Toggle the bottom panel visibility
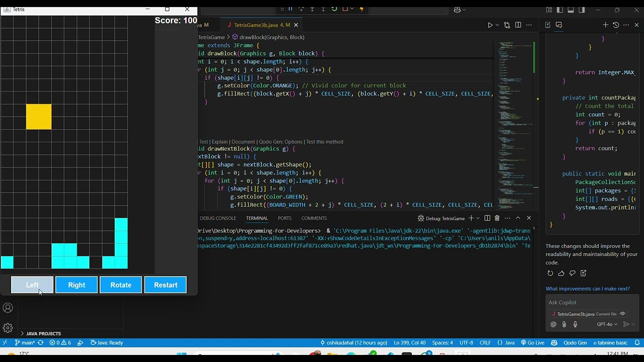The image size is (644, 362). pyautogui.click(x=571, y=10)
